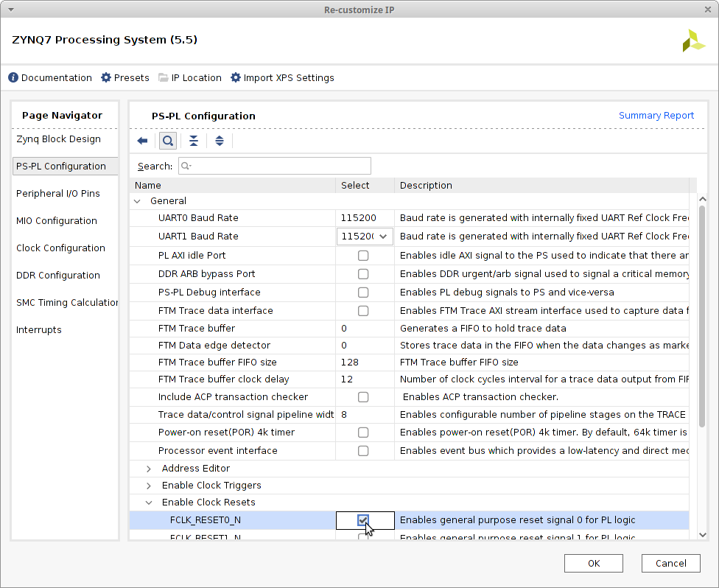This screenshot has width=719, height=588.
Task: Open the Presets gear menu
Action: coord(106,78)
